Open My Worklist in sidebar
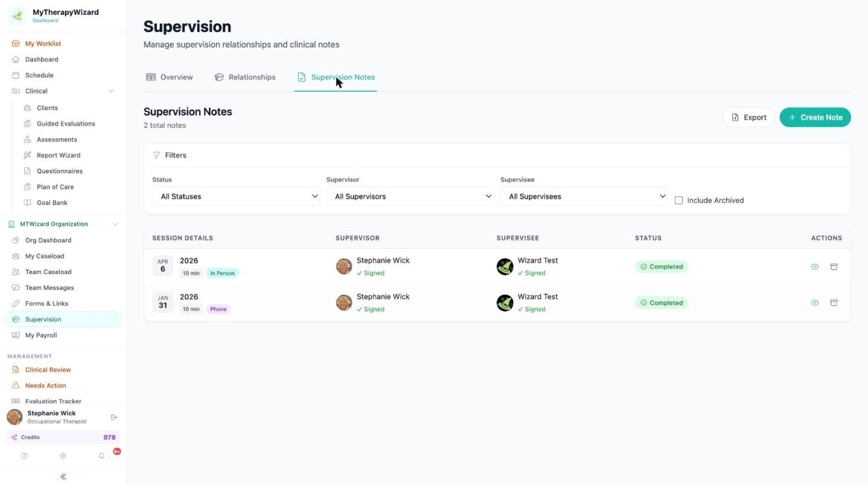 43,43
